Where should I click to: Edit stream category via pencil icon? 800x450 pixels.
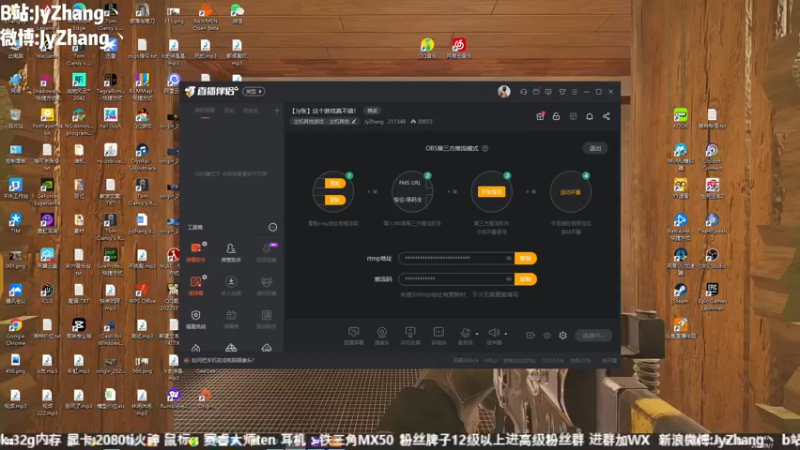pos(354,121)
